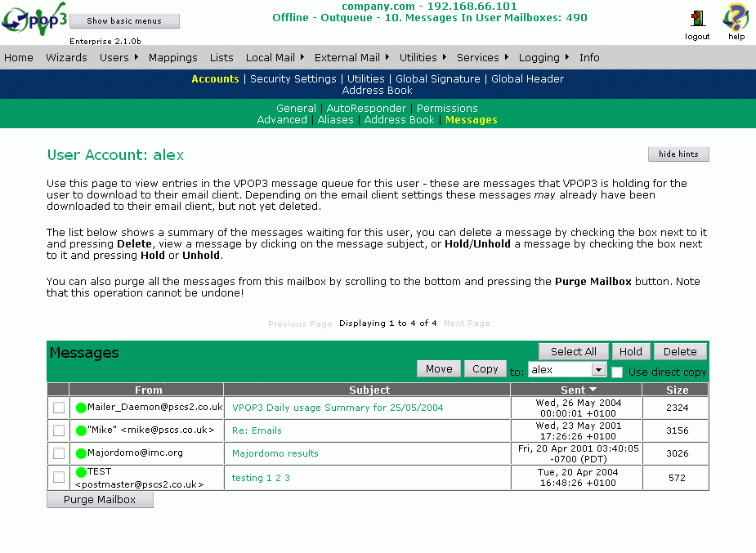Viewport: 756px width, 553px height.
Task: Go to the Home menu item
Action: [19, 57]
